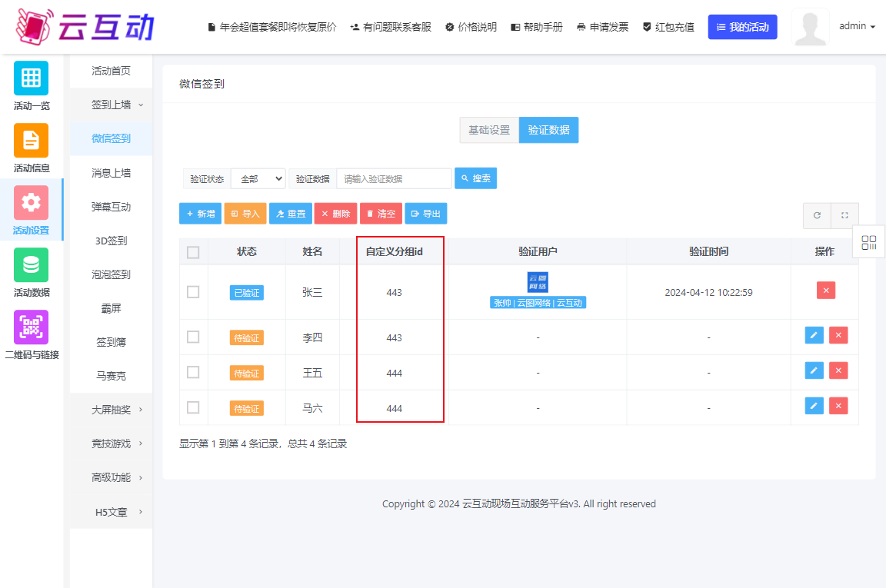886x588 pixels.
Task: Check the checkbox on 张三's row
Action: 193,291
